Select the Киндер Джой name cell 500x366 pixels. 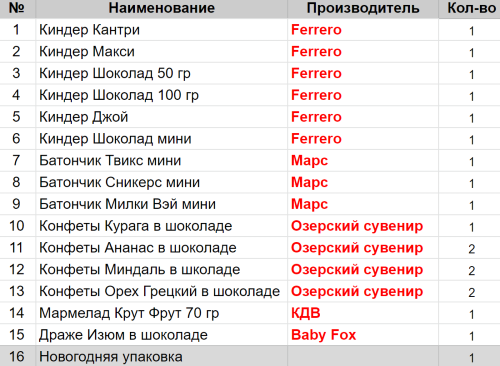161,117
